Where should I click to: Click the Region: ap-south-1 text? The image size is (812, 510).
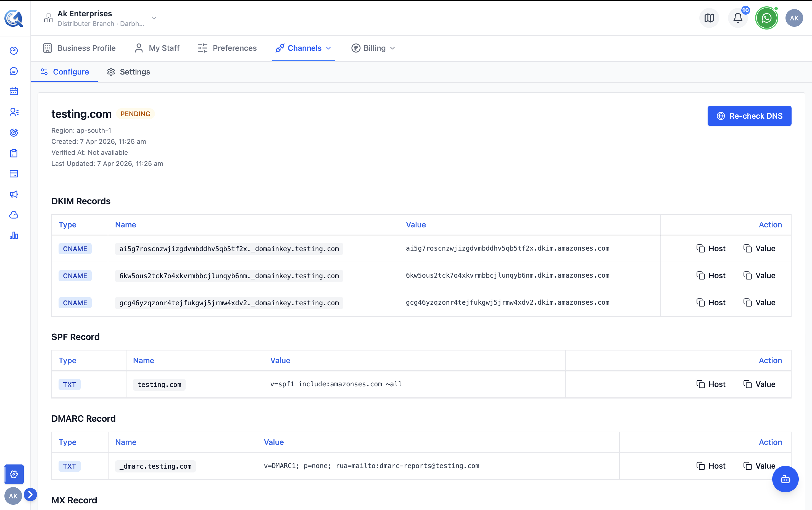point(81,130)
